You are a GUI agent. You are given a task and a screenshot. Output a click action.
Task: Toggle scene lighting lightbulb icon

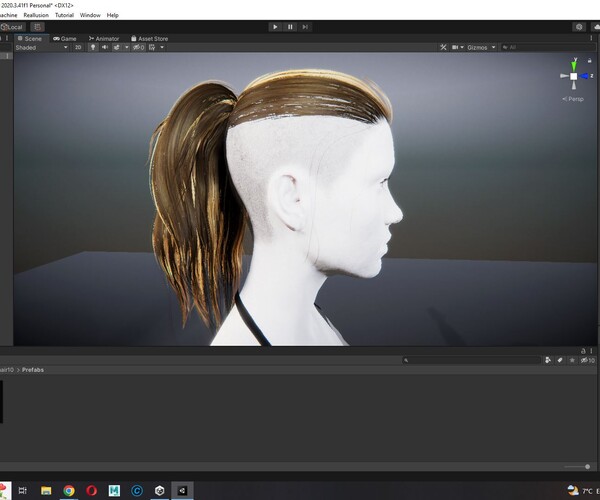[x=93, y=47]
